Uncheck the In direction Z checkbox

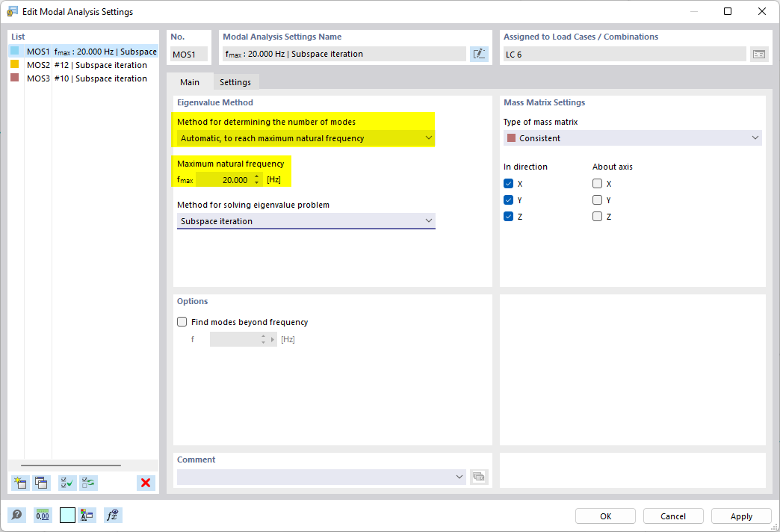click(508, 217)
